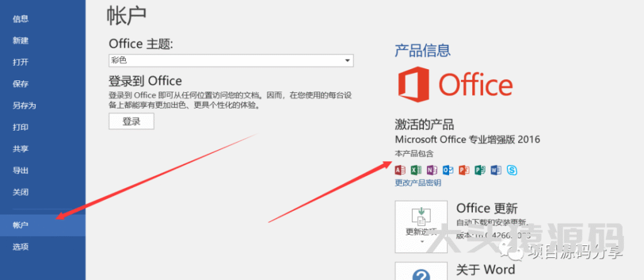Screen dimensions: 644x280
Task: Click the Office logo
Action: [455, 85]
